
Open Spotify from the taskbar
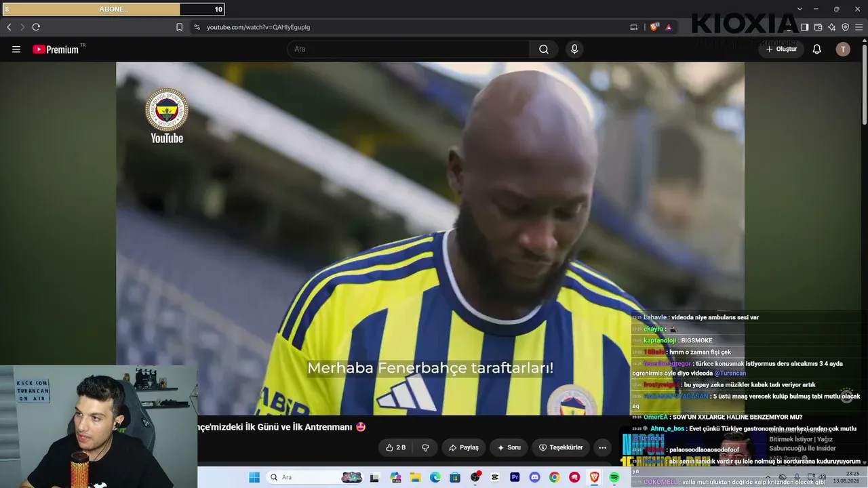614,477
